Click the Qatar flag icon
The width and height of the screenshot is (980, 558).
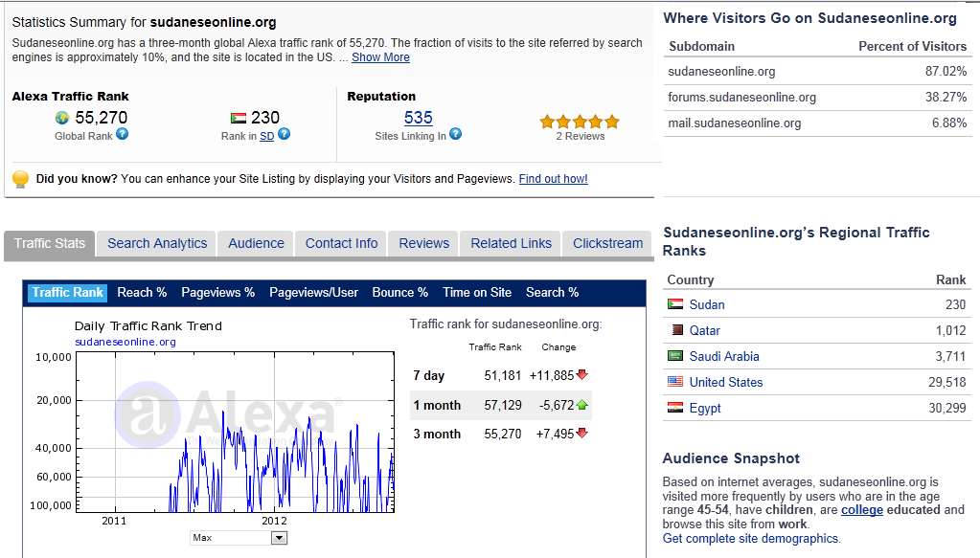676,330
